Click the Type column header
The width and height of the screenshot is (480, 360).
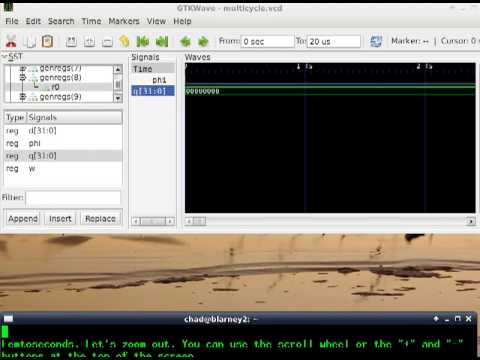click(15, 117)
